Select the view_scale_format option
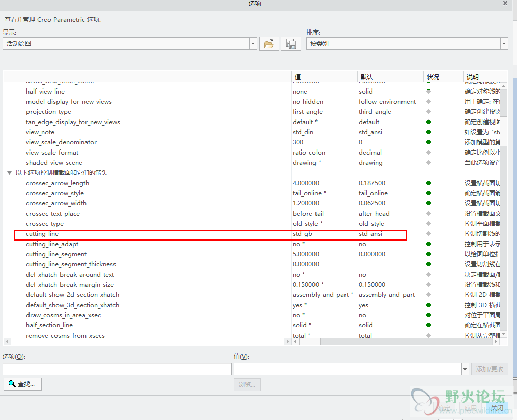 pyautogui.click(x=52, y=153)
